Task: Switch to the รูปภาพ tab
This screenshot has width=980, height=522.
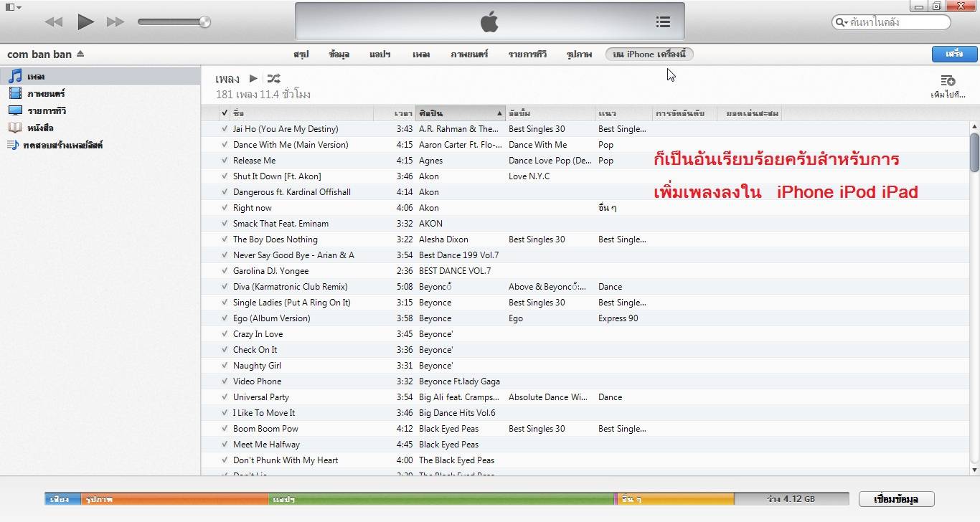Action: 579,54
